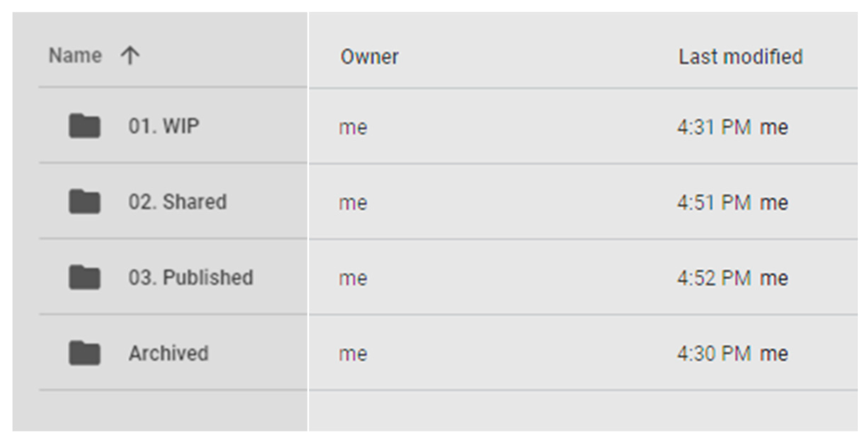
Task: Select the 02. Shared folder name
Action: tap(177, 202)
